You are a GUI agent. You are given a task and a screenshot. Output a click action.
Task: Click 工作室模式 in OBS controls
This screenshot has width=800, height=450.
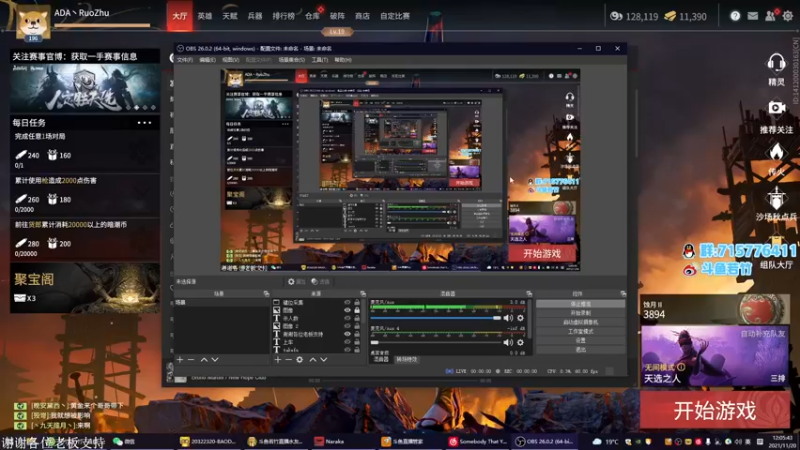click(x=581, y=332)
